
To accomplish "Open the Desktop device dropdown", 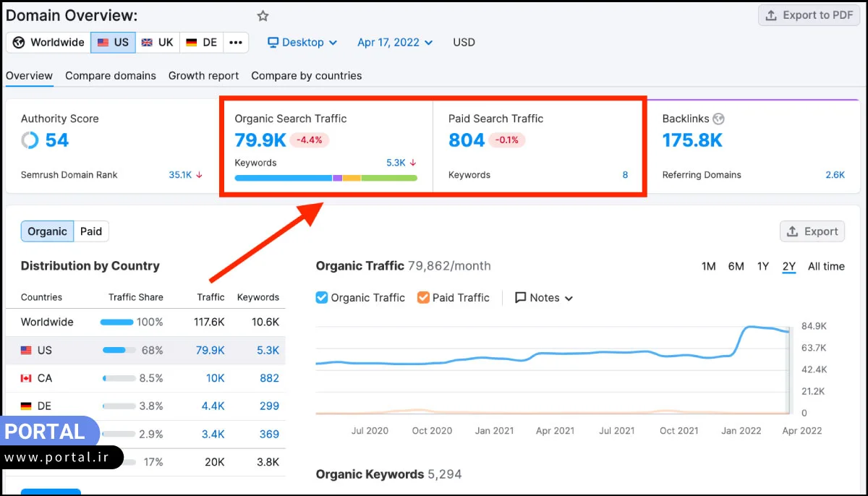I will [x=302, y=42].
